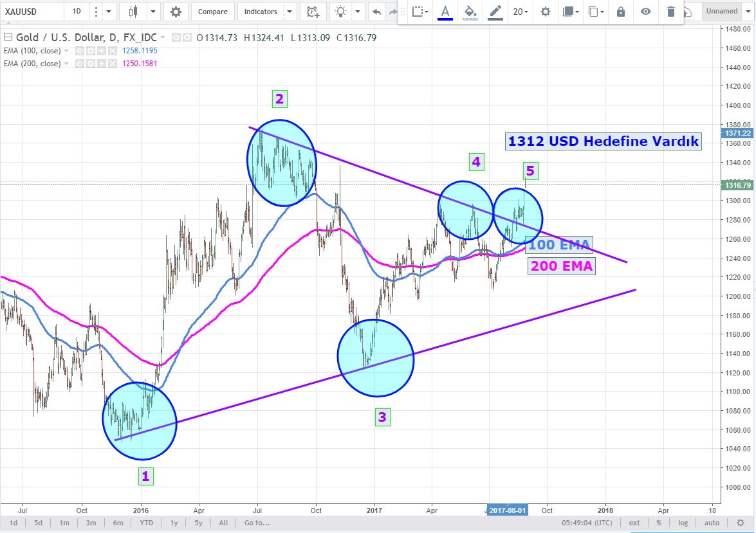
Task: Select the YTD time range tab
Action: click(147, 523)
